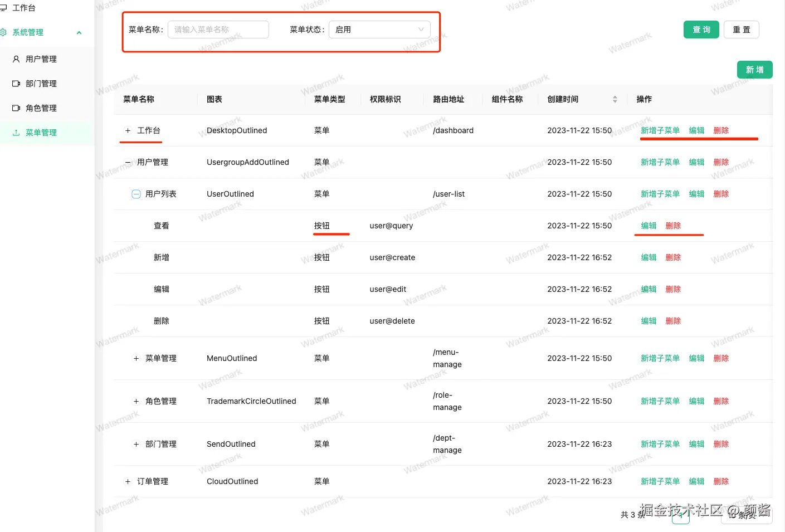
Task: Click 编辑 in the user@delete row
Action: [649, 321]
